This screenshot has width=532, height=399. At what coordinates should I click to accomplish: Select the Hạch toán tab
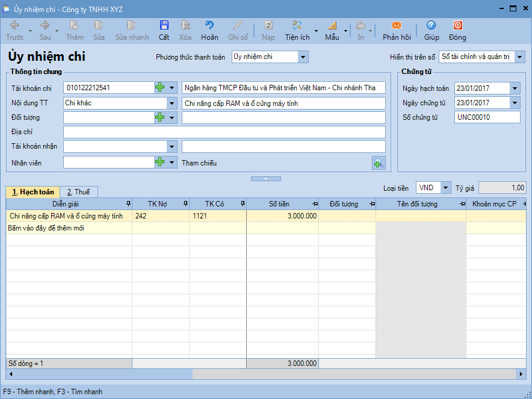point(33,192)
